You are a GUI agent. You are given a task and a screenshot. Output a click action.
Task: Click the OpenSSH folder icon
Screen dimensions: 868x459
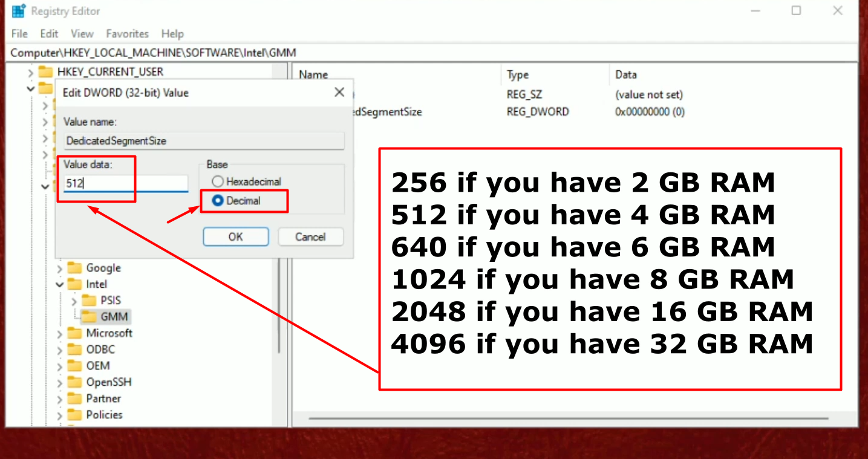(74, 382)
